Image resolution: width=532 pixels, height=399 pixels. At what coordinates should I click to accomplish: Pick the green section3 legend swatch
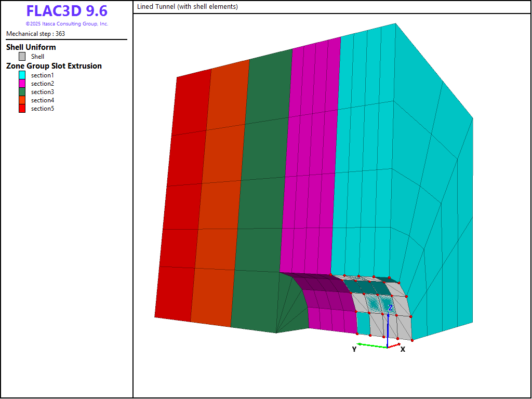[x=22, y=92]
